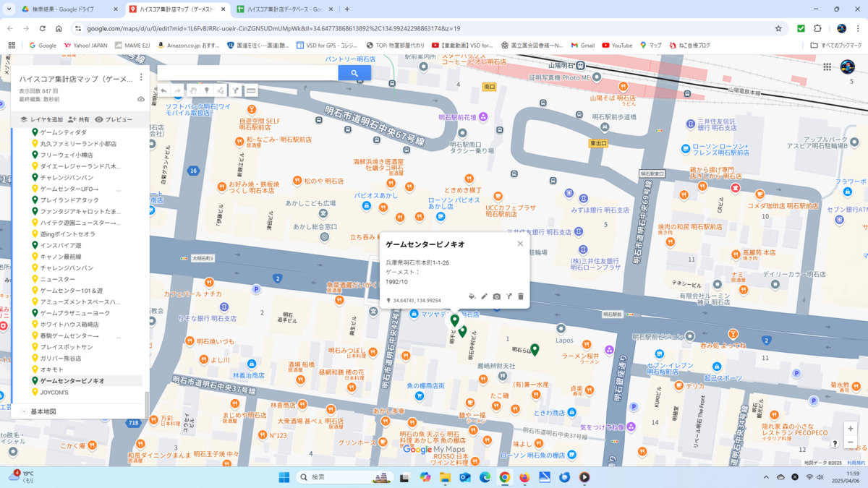Click the Windows taskbar search box
Image resolution: width=868 pixels, height=488 pixels.
tap(344, 477)
